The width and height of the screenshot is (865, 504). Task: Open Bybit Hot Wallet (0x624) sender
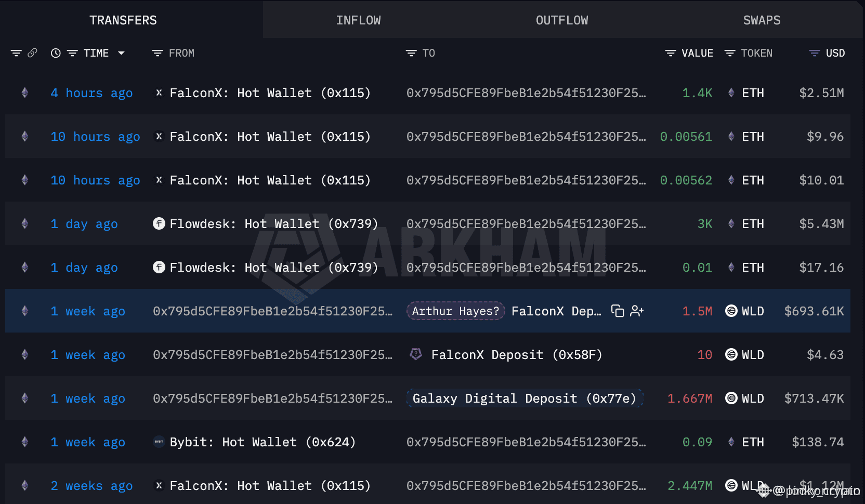[263, 442]
